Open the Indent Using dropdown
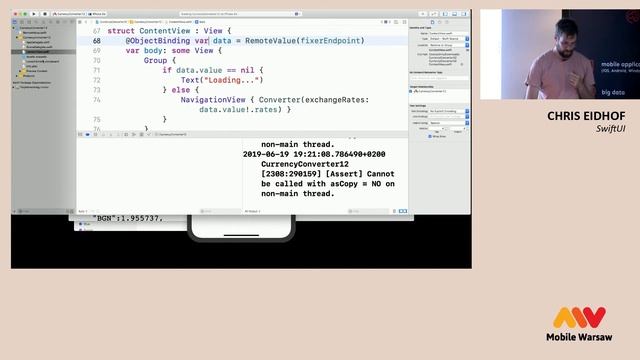Viewport: 640px width, 360px height. pos(449,123)
